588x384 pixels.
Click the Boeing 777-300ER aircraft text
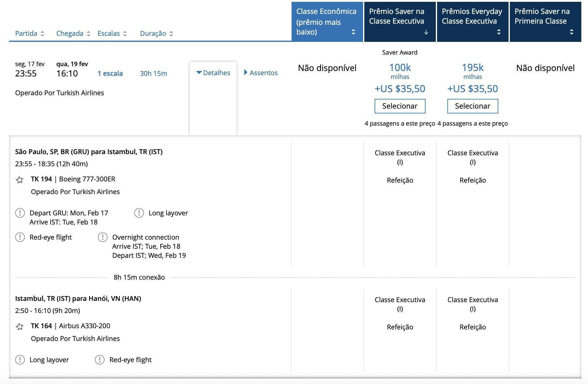(87, 179)
